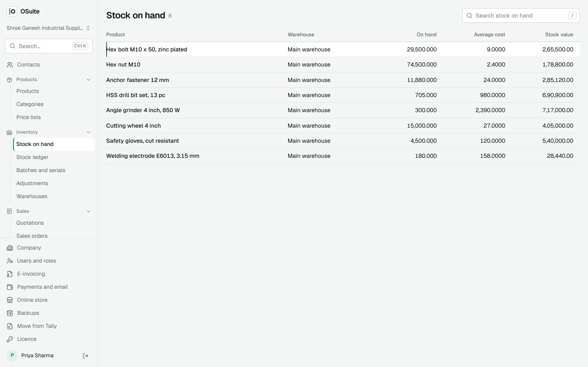
Task: Open the company switcher dropdown
Action: tap(49, 28)
